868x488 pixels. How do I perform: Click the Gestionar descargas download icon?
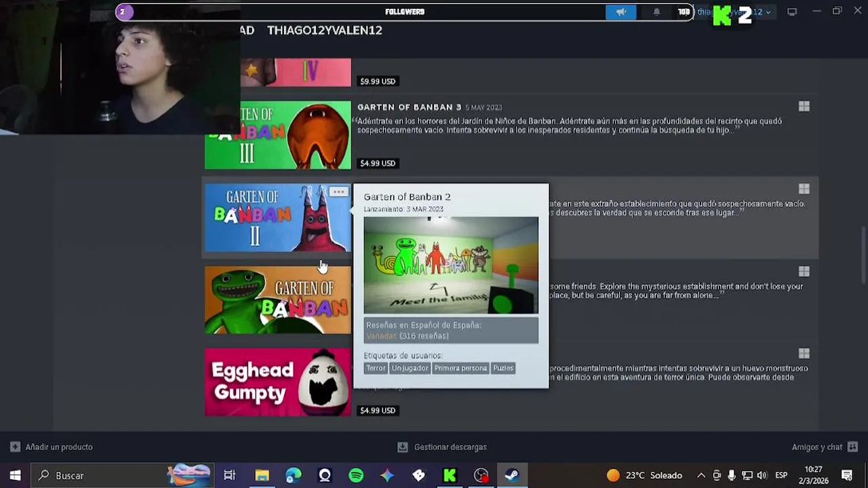tap(403, 447)
